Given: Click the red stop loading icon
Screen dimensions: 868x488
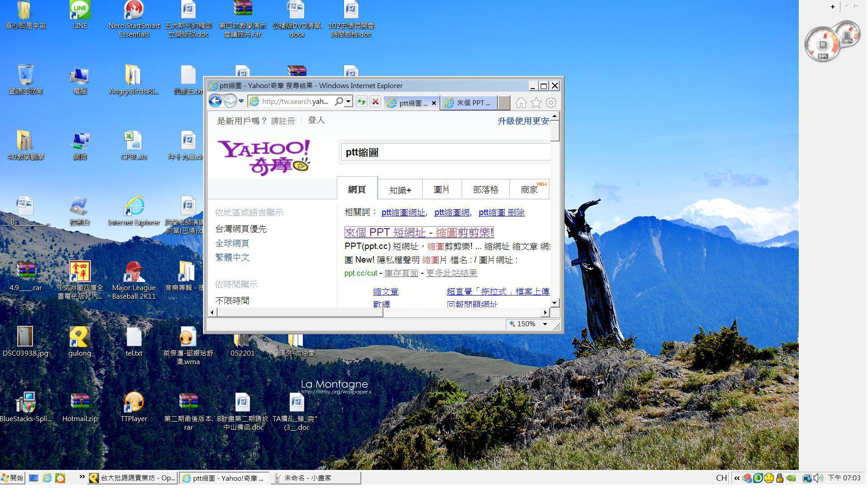Looking at the screenshot, I should (x=375, y=102).
